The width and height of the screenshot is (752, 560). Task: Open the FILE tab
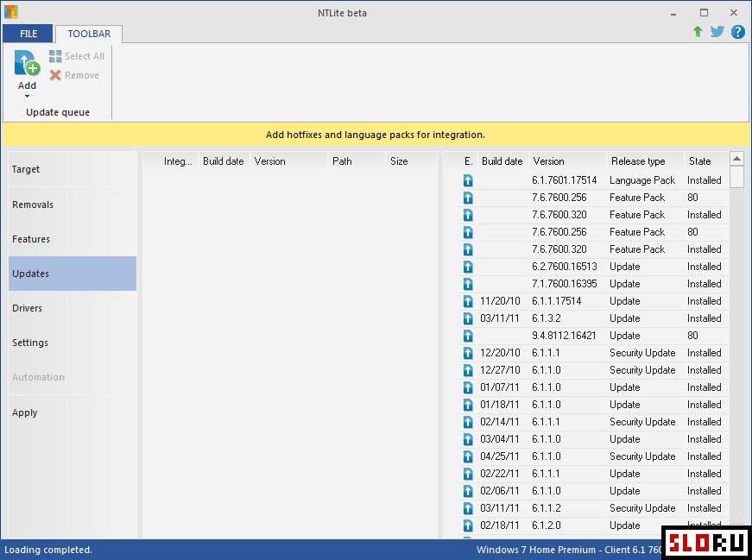[x=28, y=34]
